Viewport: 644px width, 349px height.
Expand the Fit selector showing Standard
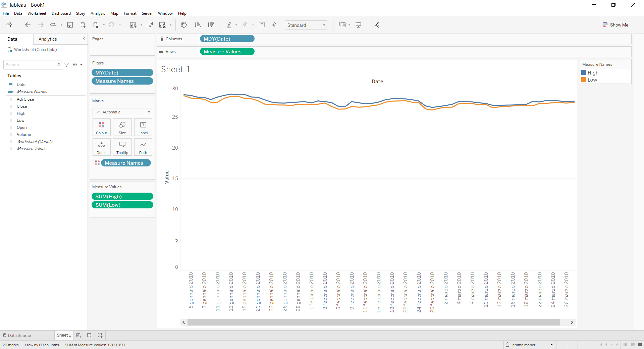(x=324, y=25)
